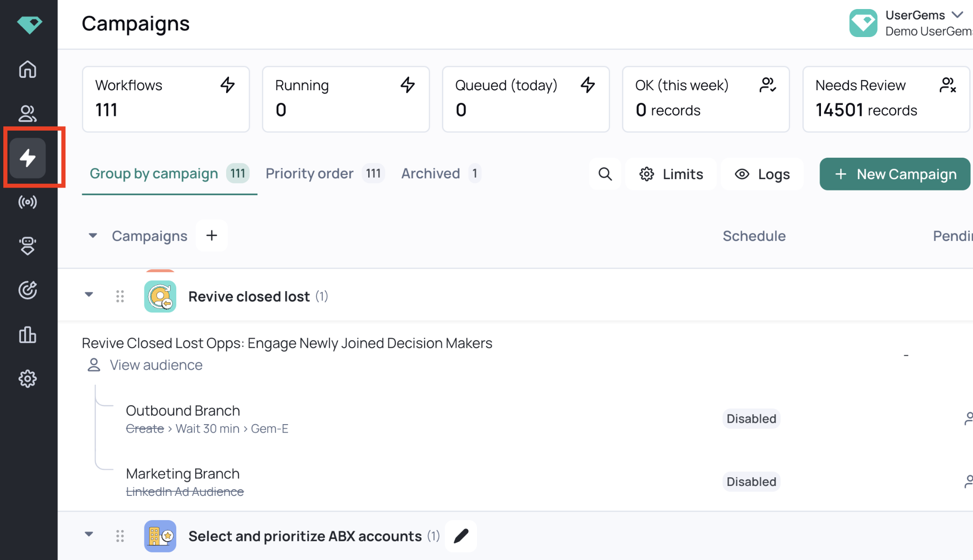This screenshot has width=973, height=560.
Task: Click person icon in Marketing Branch row
Action: 969,482
